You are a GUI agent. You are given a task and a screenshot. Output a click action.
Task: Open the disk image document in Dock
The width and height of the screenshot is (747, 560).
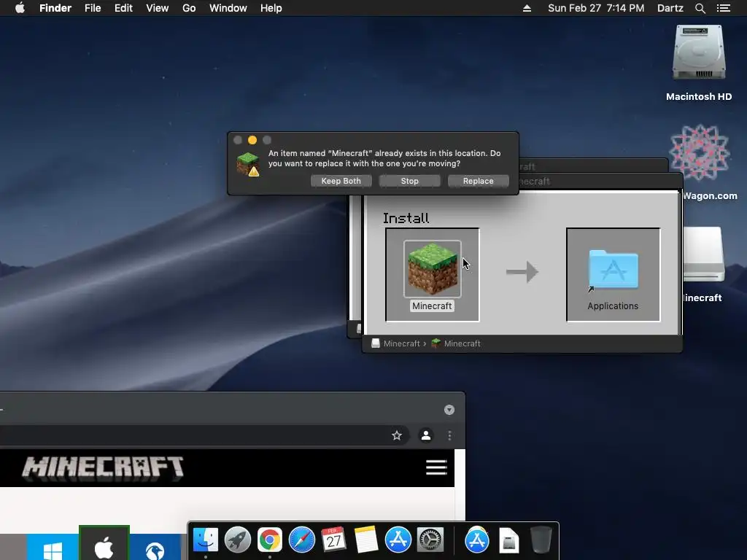tap(508, 540)
